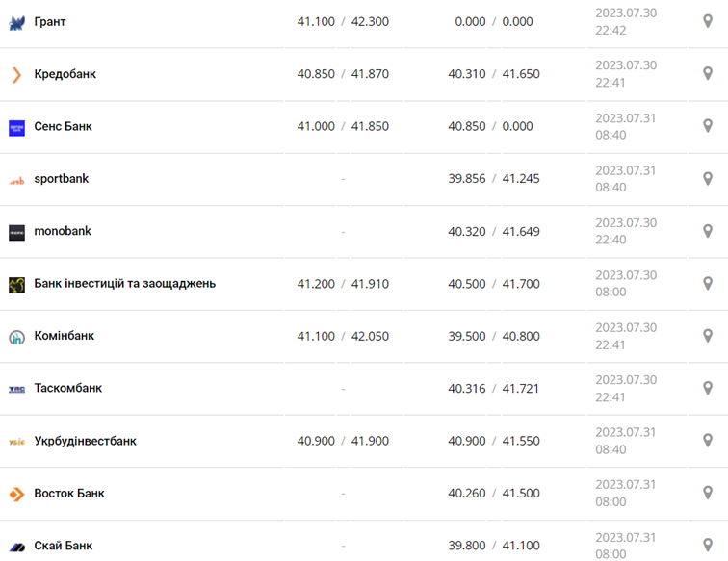Image resolution: width=728 pixels, height=561 pixels.
Task: Click the Таскомбанк logo icon
Action: (16, 389)
